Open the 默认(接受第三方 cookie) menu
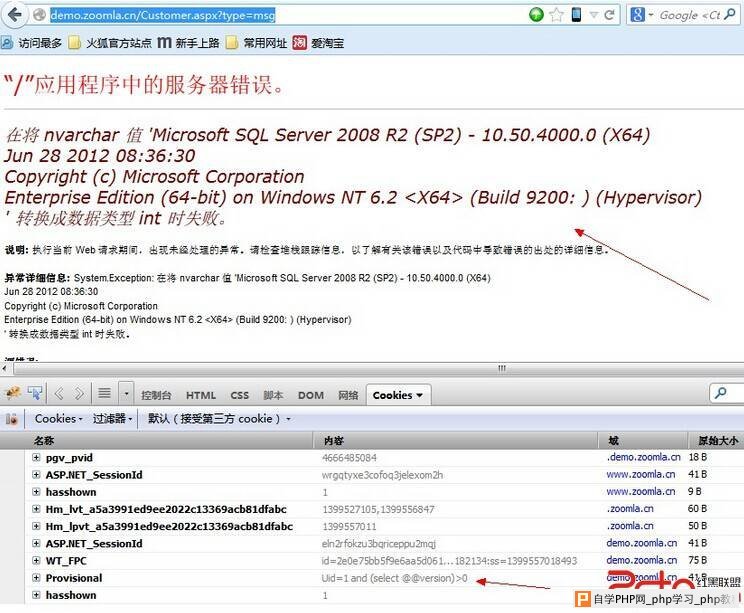The width and height of the screenshot is (744, 613). 219,418
